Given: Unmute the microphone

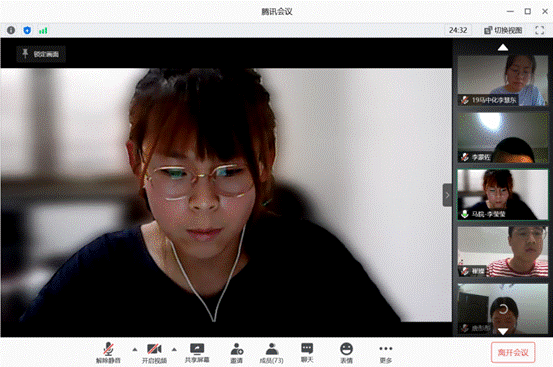Looking at the screenshot, I should tap(108, 353).
